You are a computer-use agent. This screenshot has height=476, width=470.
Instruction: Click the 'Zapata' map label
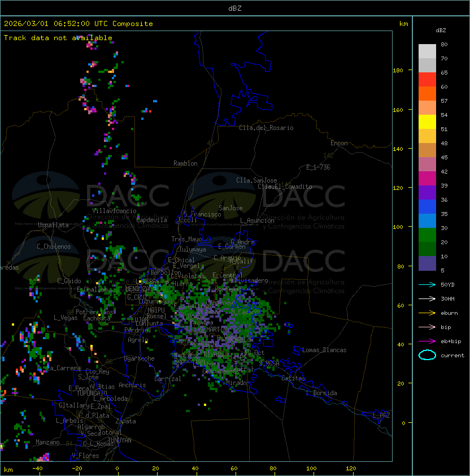tap(125, 421)
